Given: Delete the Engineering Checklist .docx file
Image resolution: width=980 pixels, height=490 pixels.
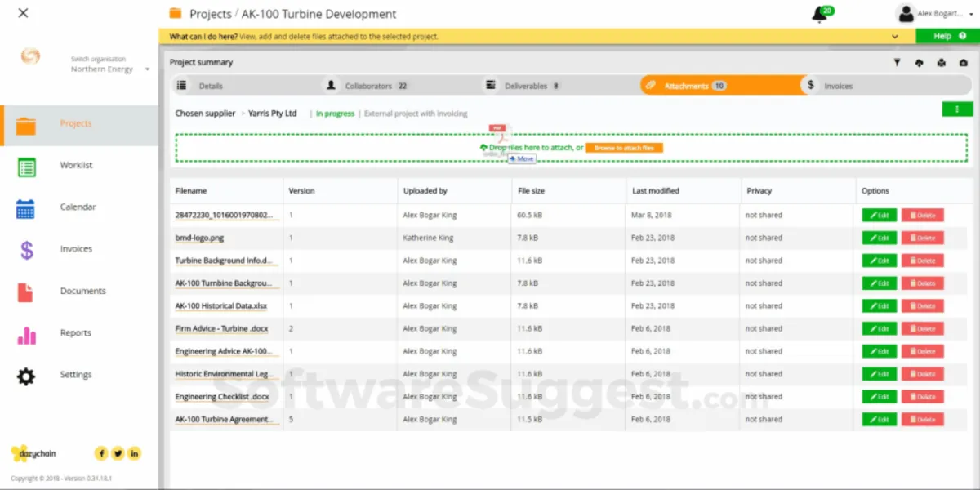Looking at the screenshot, I should pyautogui.click(x=922, y=397).
